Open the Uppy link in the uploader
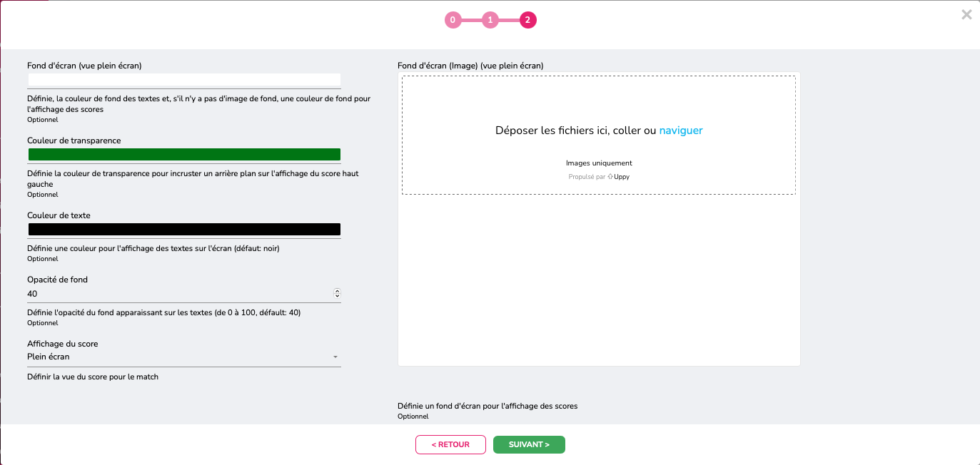The image size is (980, 465). pos(622,177)
